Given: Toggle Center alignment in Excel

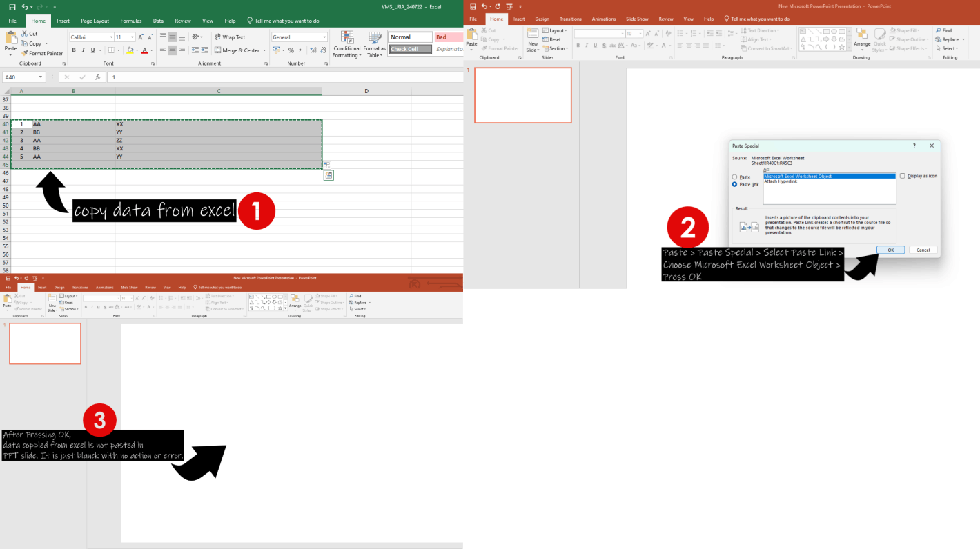Looking at the screenshot, I should tap(173, 50).
